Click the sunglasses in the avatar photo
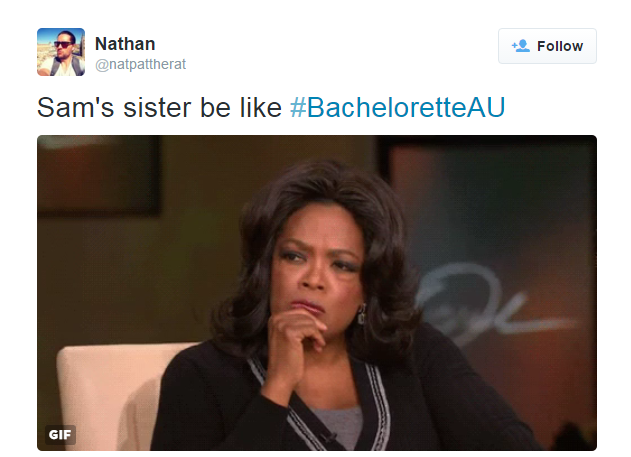The image size is (631, 457). pyautogui.click(x=64, y=44)
